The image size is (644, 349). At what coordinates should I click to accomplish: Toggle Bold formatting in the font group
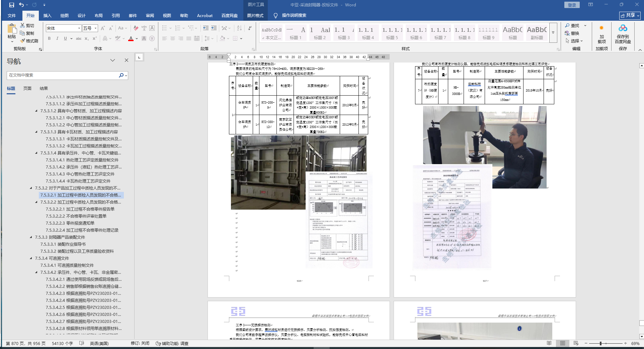(49, 38)
